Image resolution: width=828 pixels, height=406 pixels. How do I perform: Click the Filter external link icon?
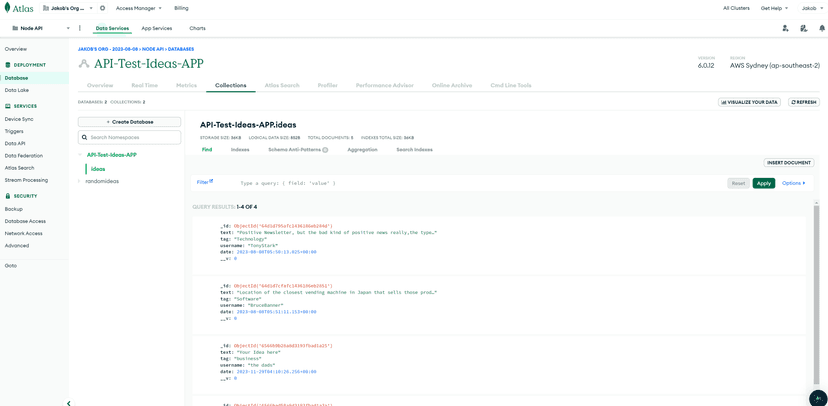coord(211,181)
